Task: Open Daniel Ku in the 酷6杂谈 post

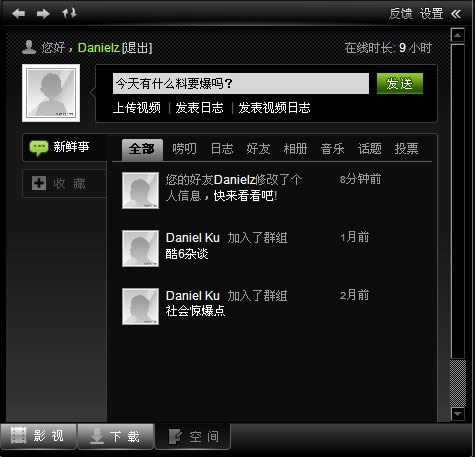Action: [x=193, y=238]
